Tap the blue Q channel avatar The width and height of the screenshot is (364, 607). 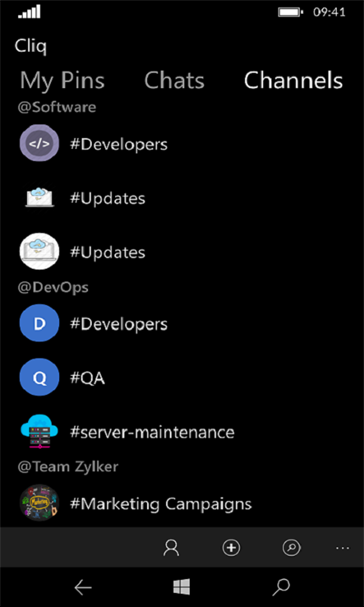click(x=39, y=377)
